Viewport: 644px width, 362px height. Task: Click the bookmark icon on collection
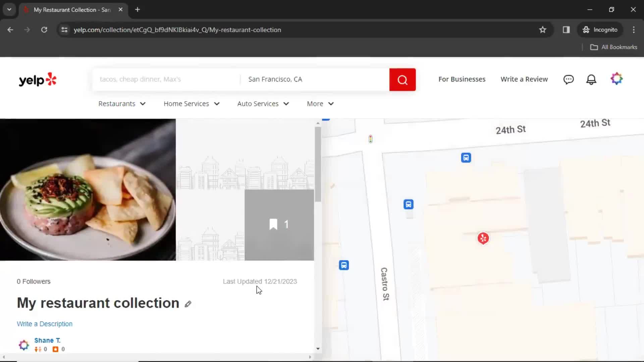pyautogui.click(x=273, y=224)
